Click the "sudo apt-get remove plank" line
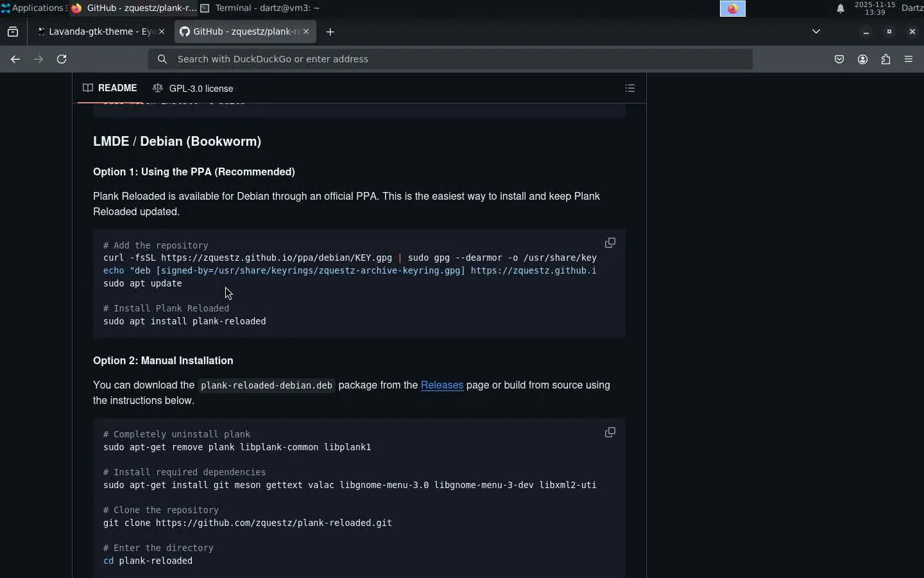The image size is (924, 578). pyautogui.click(x=237, y=447)
